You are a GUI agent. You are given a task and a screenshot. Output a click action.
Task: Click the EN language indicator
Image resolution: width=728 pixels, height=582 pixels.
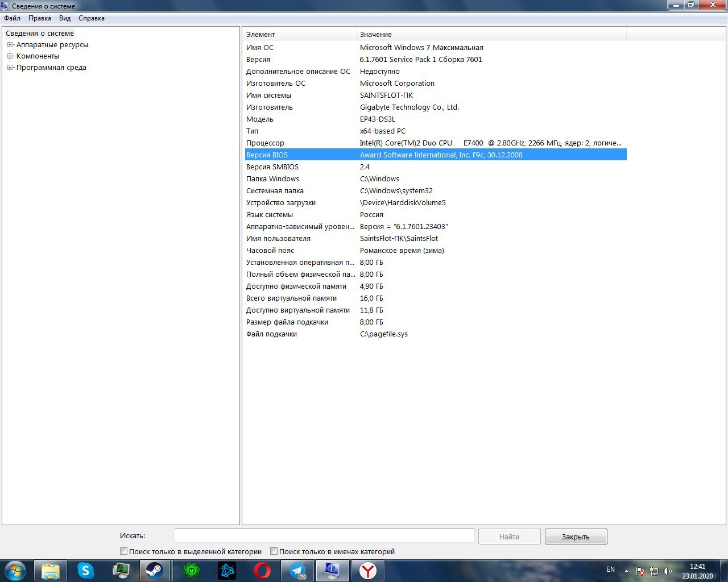[610, 569]
